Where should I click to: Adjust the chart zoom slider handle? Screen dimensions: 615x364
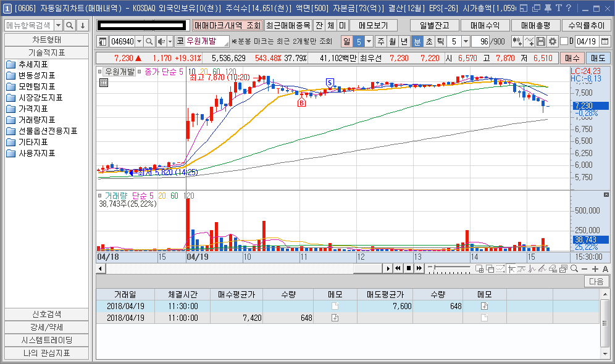click(x=434, y=268)
